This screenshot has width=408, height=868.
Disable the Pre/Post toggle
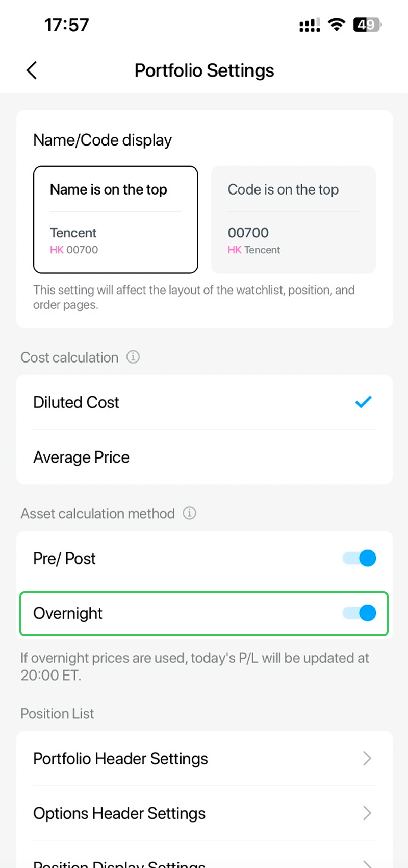click(x=360, y=558)
